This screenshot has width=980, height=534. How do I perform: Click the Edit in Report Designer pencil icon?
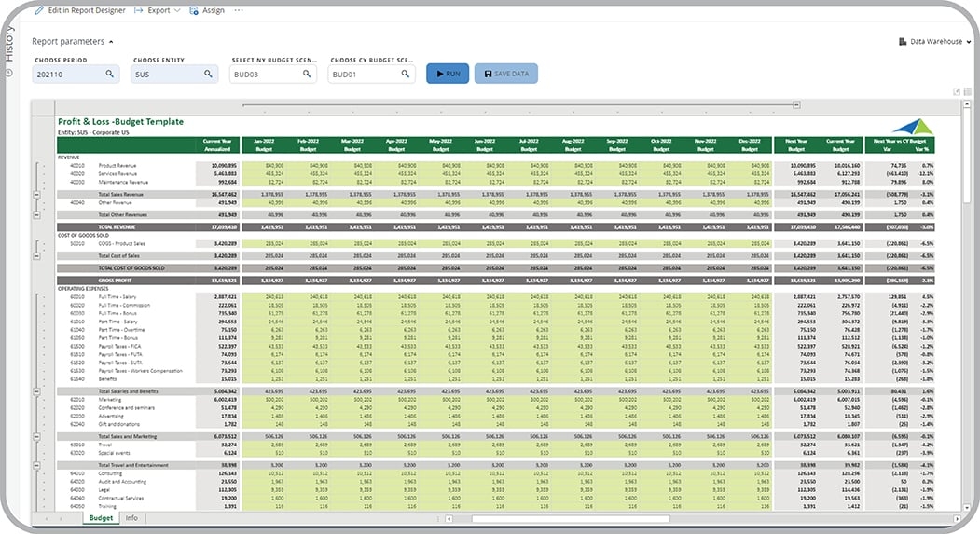[38, 10]
